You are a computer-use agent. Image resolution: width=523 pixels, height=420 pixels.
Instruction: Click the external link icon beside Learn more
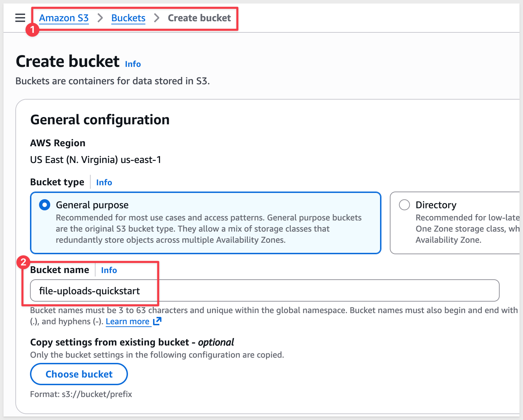[x=157, y=321]
